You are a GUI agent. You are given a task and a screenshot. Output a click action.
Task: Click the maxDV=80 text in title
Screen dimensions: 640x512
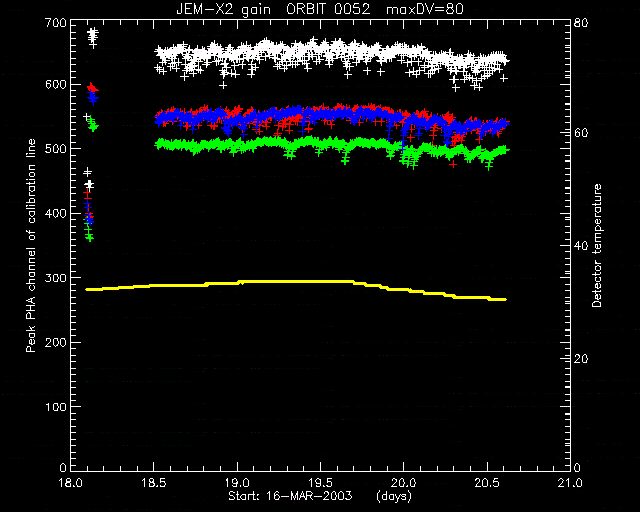425,9
